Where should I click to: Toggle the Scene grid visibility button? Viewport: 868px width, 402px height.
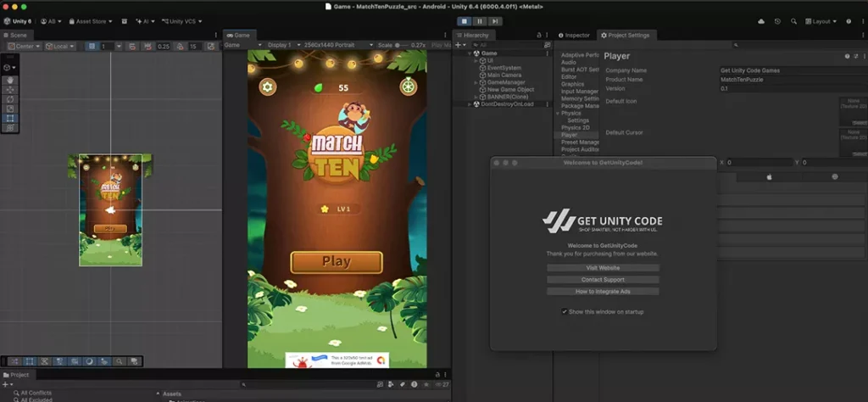(x=92, y=47)
